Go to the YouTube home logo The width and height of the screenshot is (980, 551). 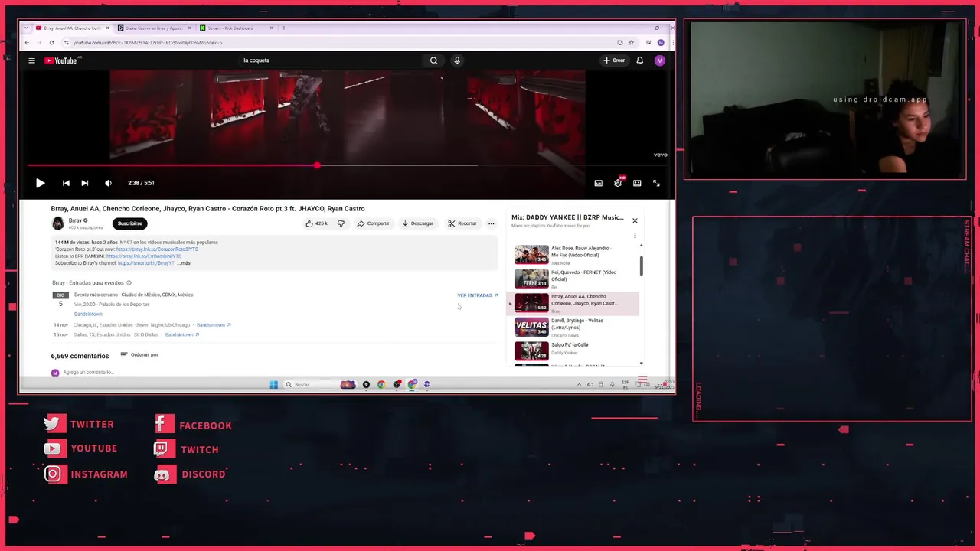tap(60, 60)
